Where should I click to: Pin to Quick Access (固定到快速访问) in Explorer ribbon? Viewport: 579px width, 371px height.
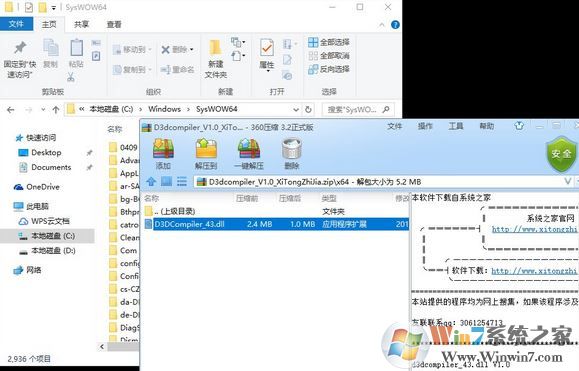coord(20,59)
